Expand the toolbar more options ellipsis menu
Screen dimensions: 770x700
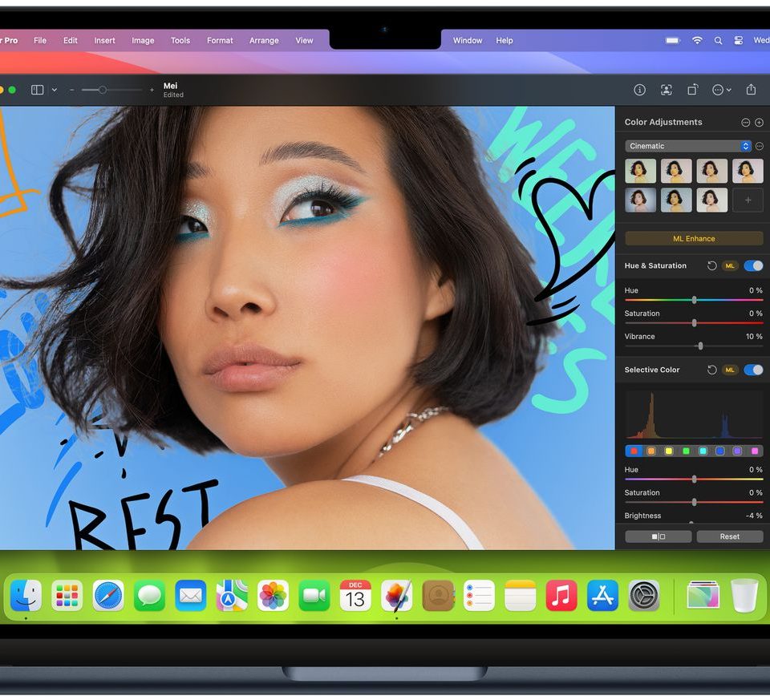(721, 90)
